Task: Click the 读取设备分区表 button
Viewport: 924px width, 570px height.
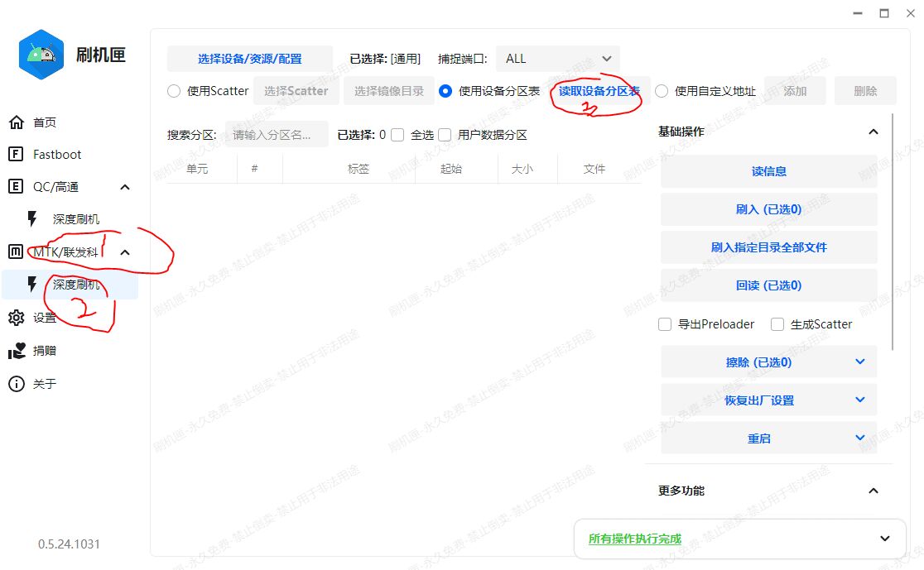Action: 599,91
